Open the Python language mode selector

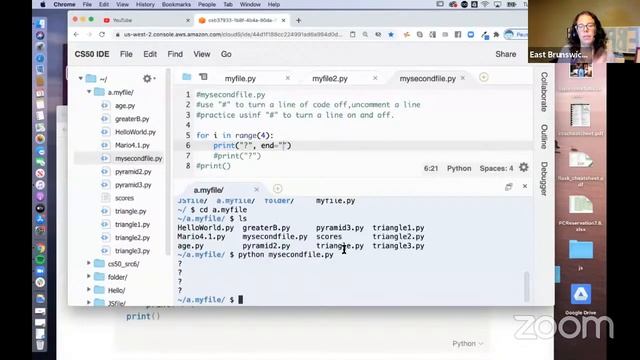[459, 168]
